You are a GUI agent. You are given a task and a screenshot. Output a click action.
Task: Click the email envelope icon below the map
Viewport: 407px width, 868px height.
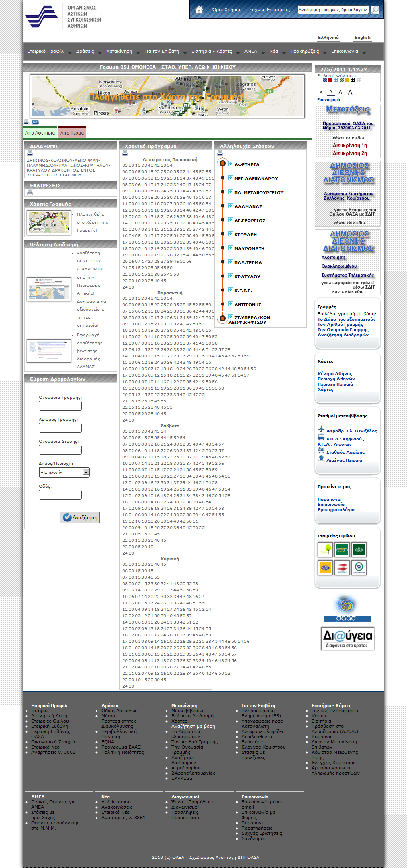click(x=35, y=122)
